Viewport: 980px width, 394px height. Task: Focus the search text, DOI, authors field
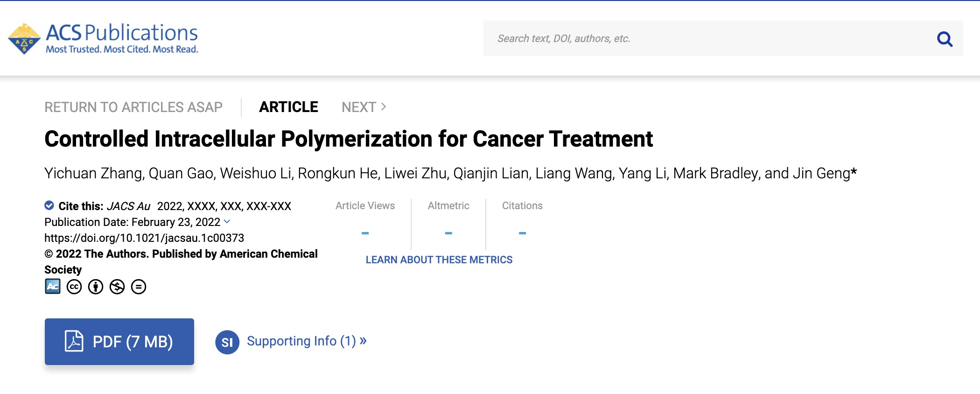point(700,39)
